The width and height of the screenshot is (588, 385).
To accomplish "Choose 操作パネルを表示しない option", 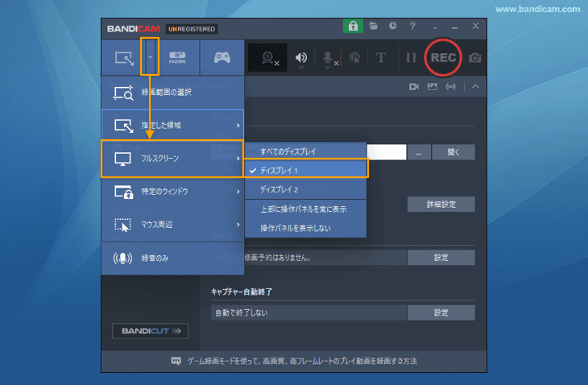I will point(305,228).
